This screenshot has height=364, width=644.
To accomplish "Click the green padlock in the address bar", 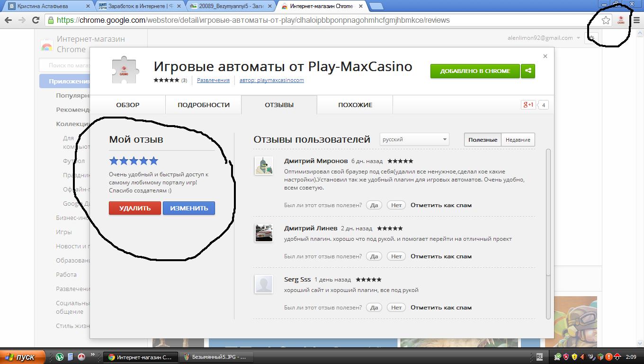I will [51, 20].
